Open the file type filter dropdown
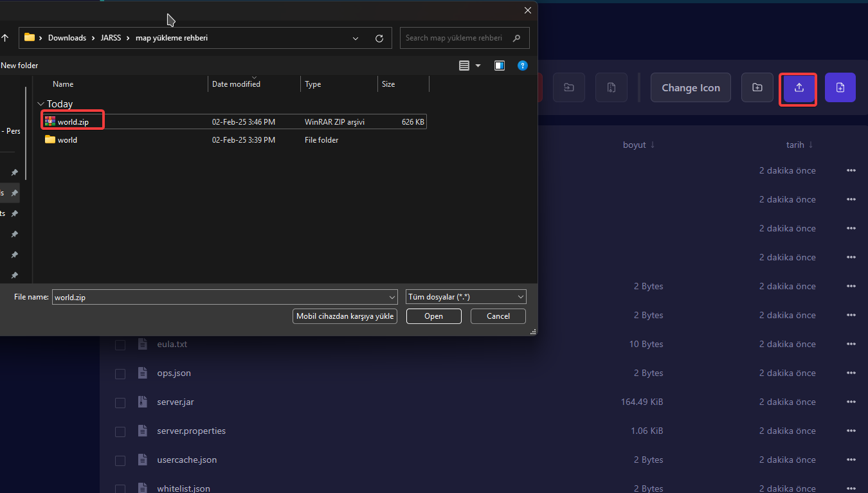The width and height of the screenshot is (868, 493). (x=466, y=297)
